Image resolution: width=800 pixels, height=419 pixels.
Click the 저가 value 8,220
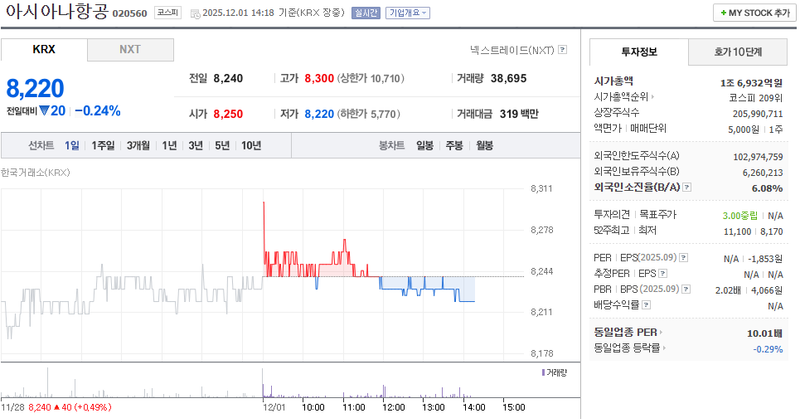click(x=319, y=114)
